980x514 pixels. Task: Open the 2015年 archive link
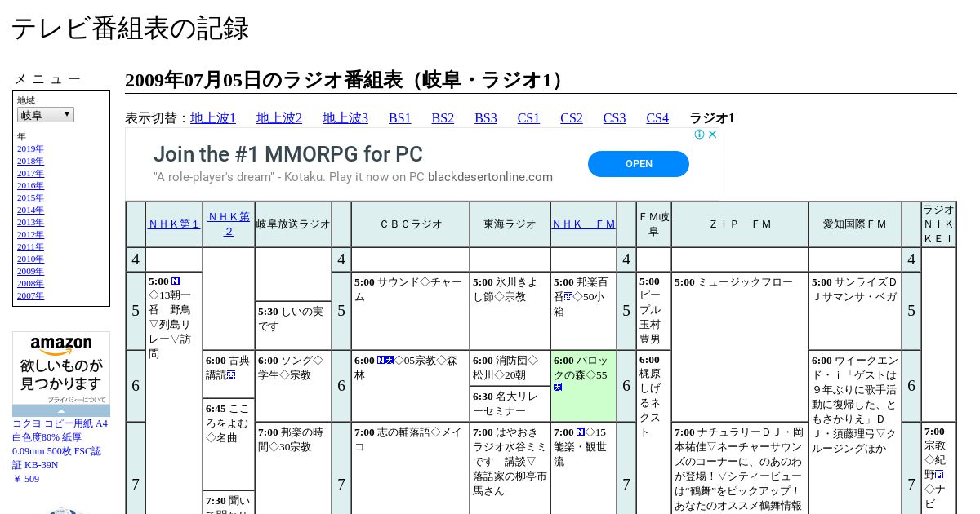click(x=30, y=197)
